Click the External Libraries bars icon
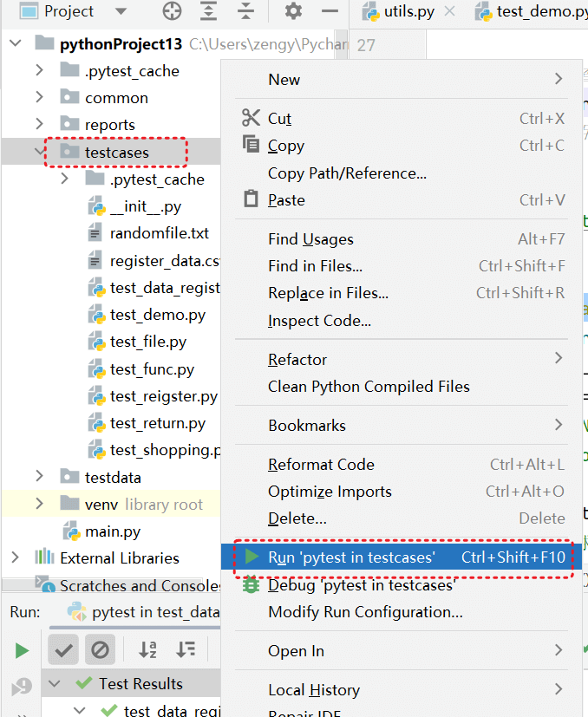 pos(44,557)
